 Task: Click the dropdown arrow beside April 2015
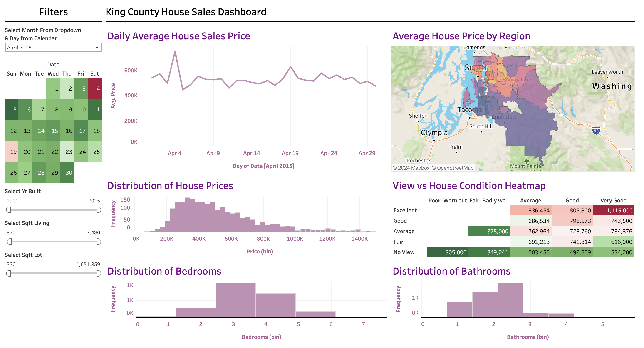point(97,48)
